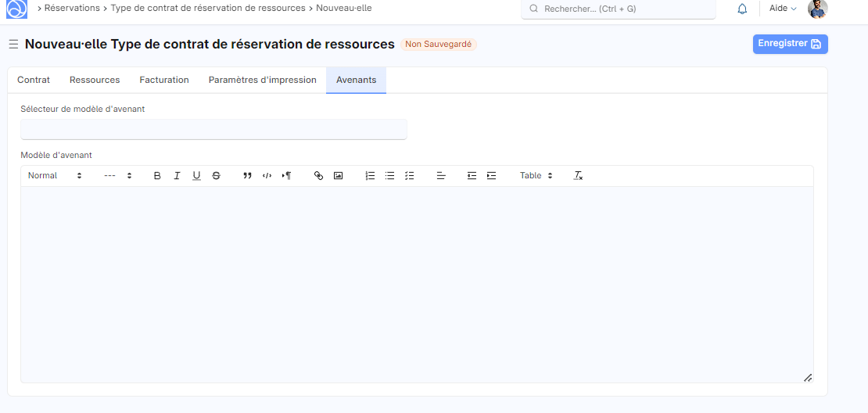868x413 pixels.
Task: Toggle underline formatting
Action: (196, 175)
